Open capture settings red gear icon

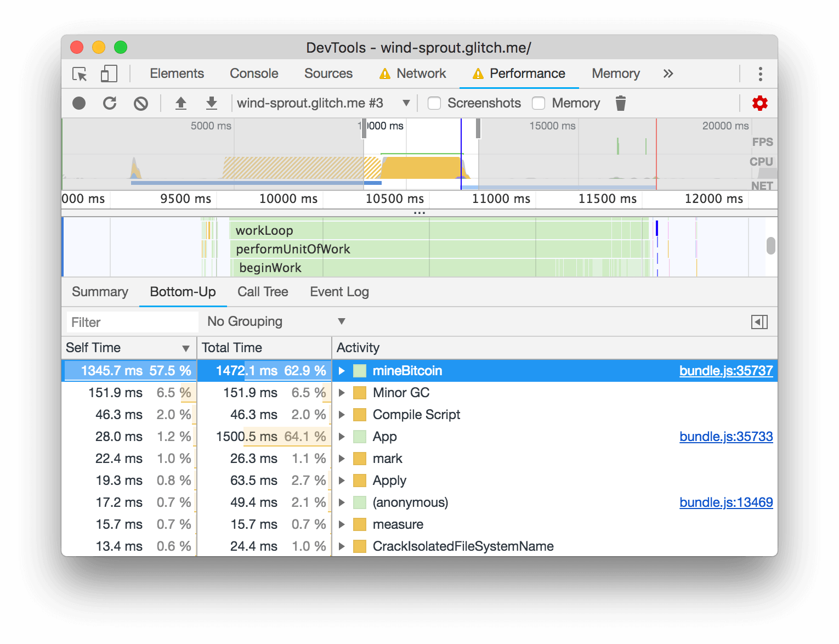coord(759,103)
